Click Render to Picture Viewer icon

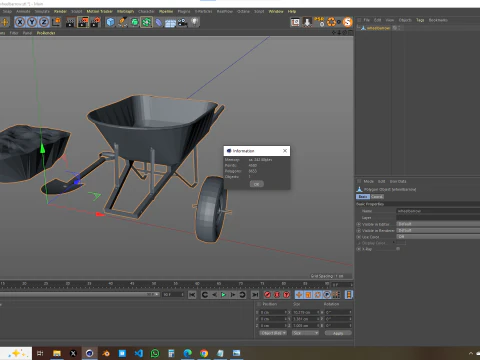[x=83, y=22]
